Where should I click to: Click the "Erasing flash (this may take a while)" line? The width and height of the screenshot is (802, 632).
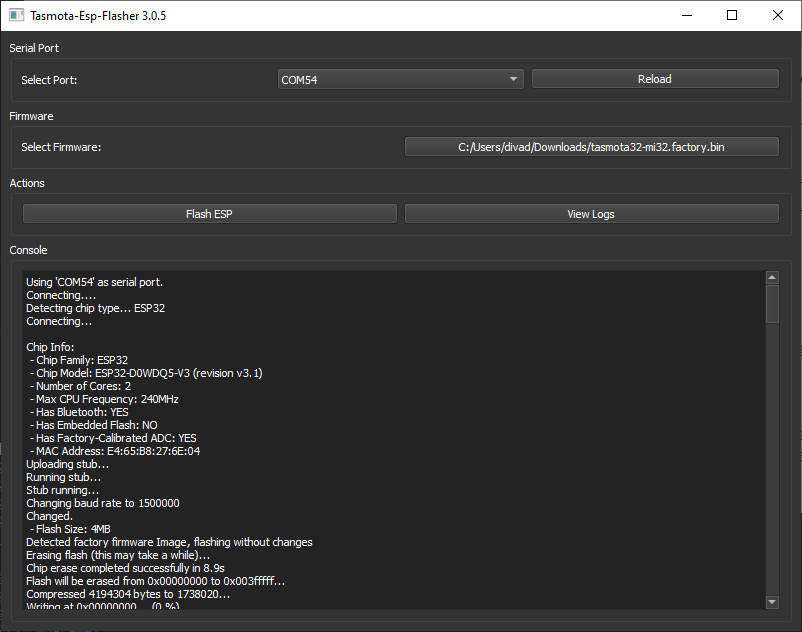coord(118,555)
